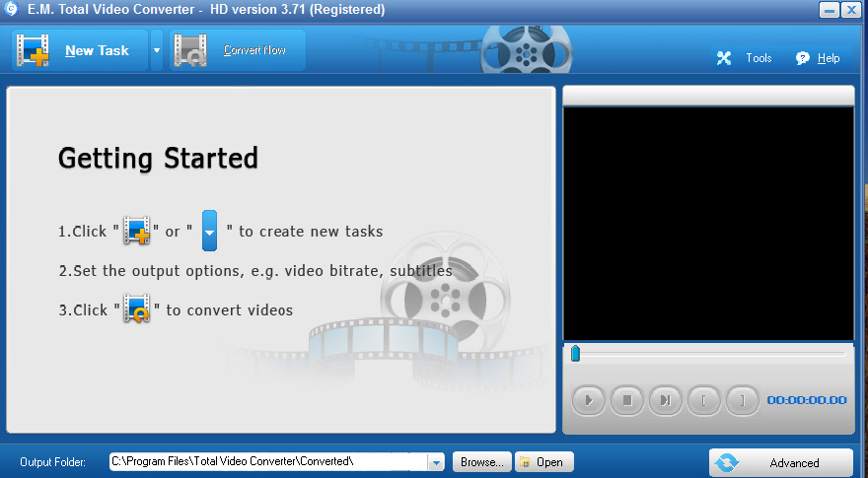Click the New Task button

click(x=80, y=50)
